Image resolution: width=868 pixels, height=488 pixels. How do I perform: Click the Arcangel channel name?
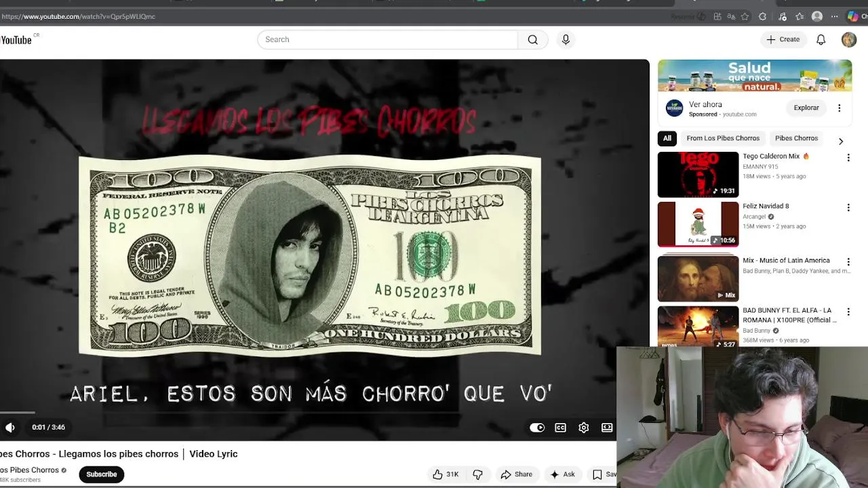click(x=754, y=217)
